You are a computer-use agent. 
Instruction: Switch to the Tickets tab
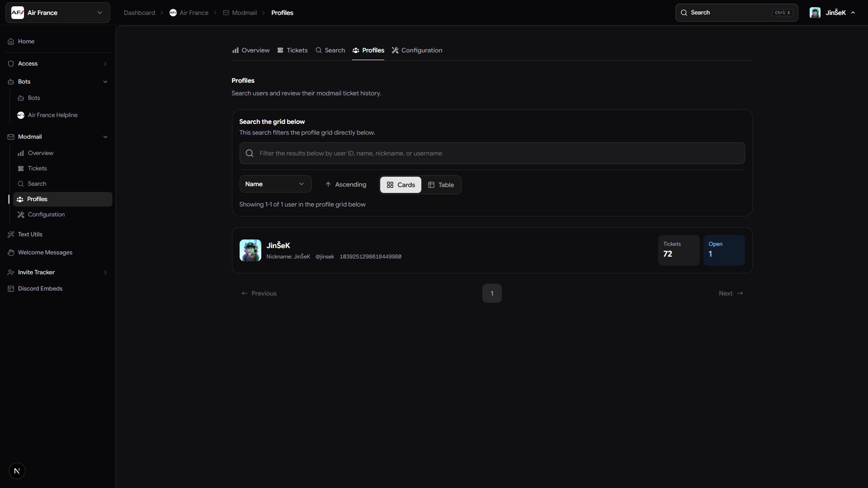pos(292,50)
